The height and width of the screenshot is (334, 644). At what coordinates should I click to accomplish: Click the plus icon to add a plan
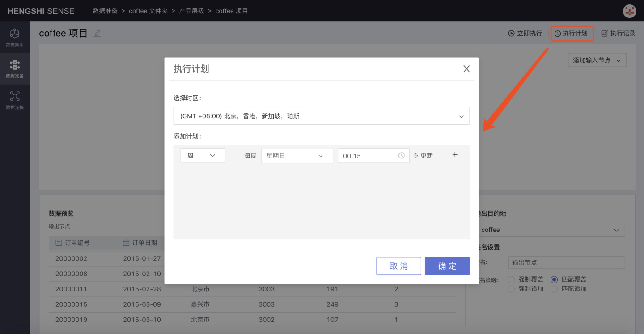coord(455,155)
